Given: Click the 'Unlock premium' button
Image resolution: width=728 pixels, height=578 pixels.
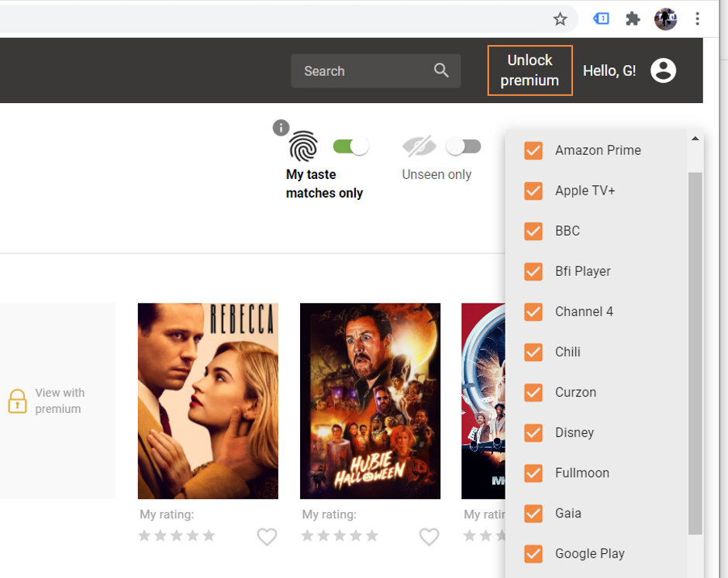Looking at the screenshot, I should pos(530,70).
